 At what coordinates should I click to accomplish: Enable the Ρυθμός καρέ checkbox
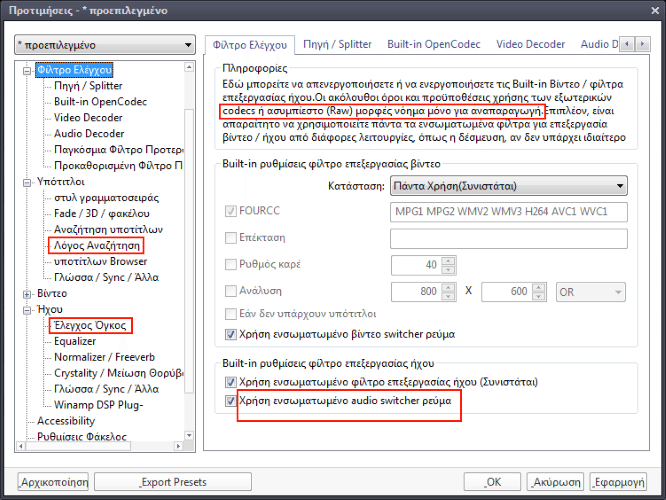231,265
